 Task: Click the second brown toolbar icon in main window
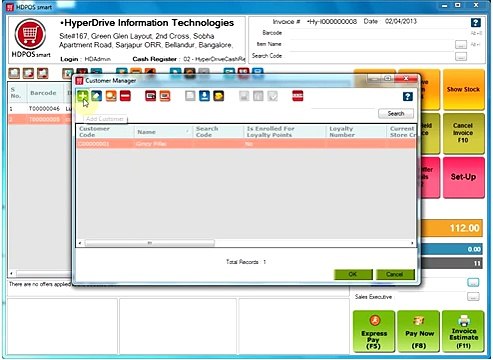point(28,73)
